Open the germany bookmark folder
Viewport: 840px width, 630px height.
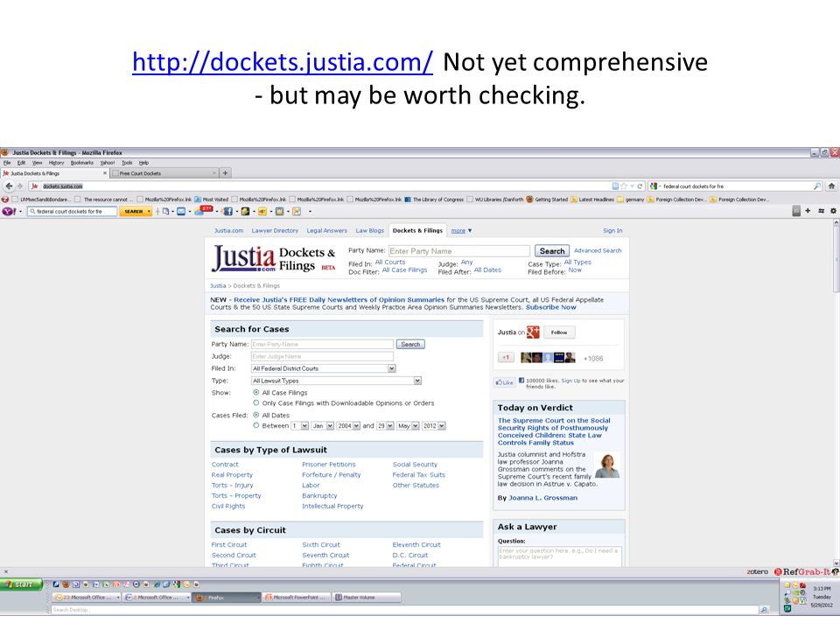click(631, 199)
